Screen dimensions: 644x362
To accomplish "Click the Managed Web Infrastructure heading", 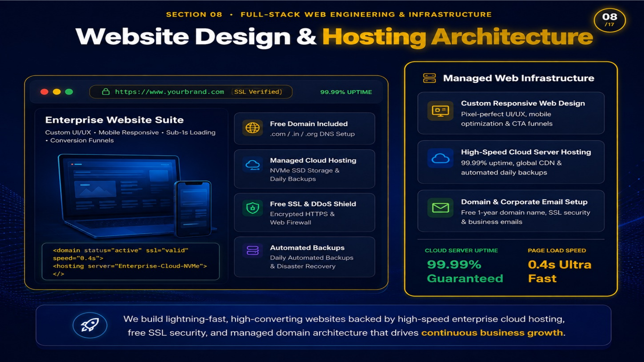I will pyautogui.click(x=519, y=78).
